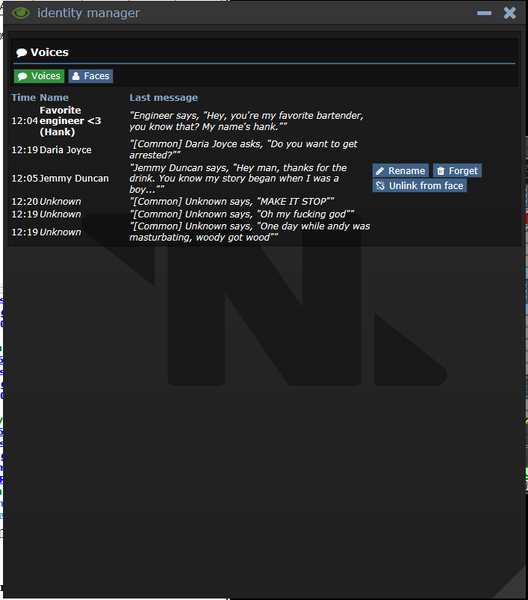Close the identity manager window
528x600 pixels.
tap(510, 13)
